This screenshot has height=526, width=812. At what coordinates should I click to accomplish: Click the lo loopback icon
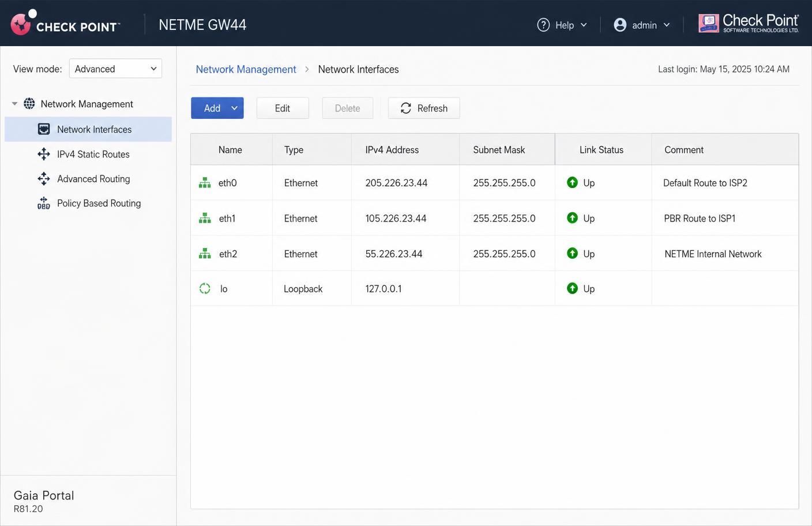tap(205, 288)
